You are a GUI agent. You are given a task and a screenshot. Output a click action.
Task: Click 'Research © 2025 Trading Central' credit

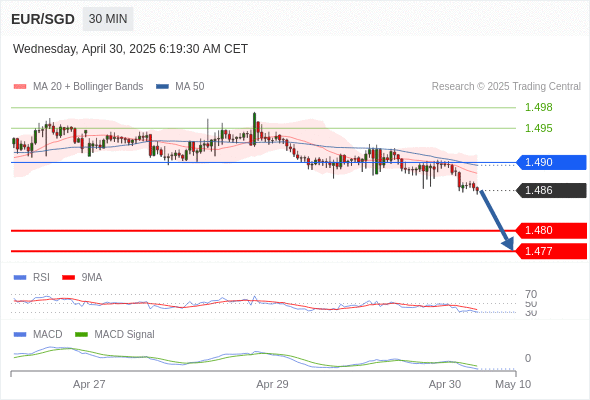(506, 87)
